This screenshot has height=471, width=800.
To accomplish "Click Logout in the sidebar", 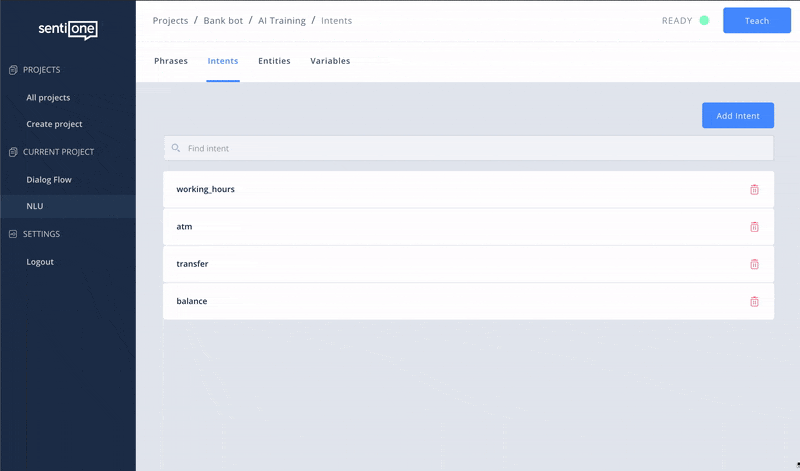I will pos(40,262).
